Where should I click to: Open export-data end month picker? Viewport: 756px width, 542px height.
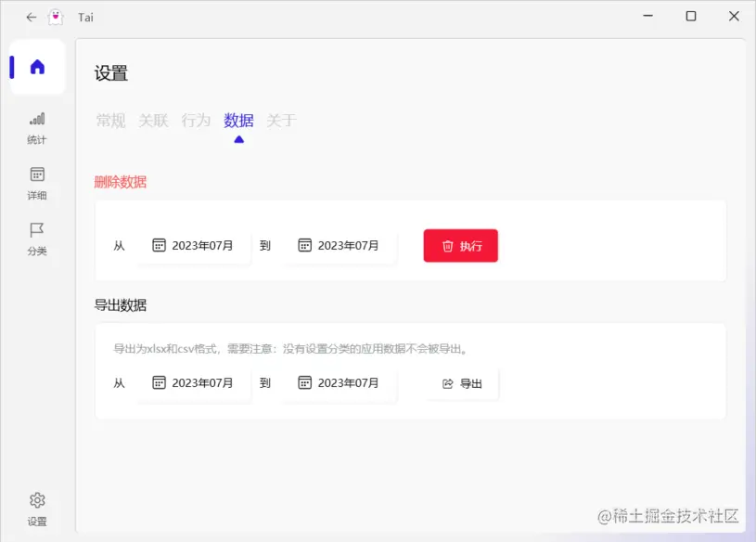pos(339,383)
